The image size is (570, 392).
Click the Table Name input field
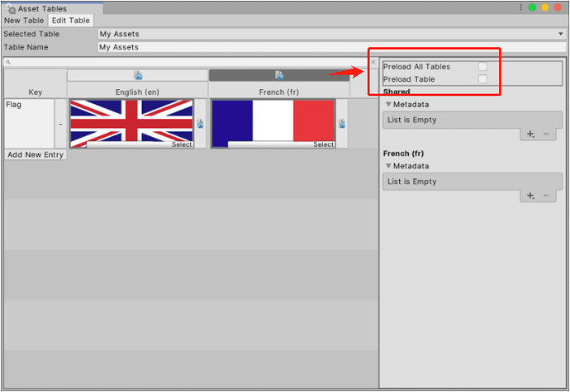(332, 47)
